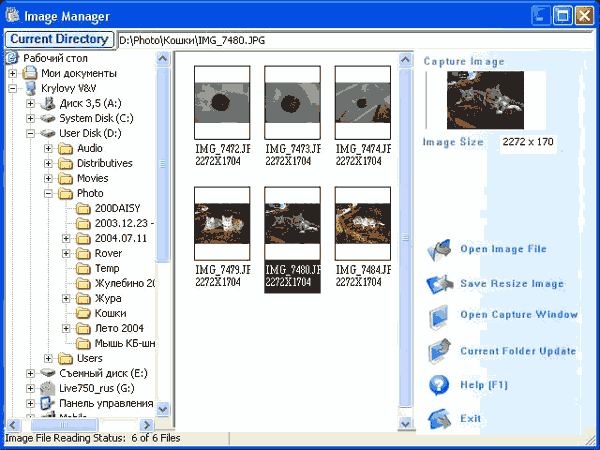This screenshot has height=450, width=600.
Task: Click the Open Image File icon
Action: coord(439,250)
